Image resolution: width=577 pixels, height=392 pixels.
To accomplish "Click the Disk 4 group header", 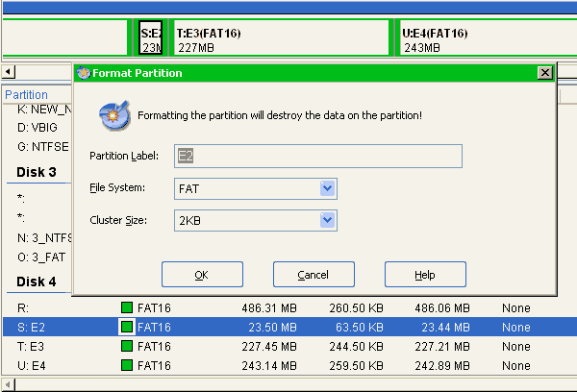I will point(37,282).
